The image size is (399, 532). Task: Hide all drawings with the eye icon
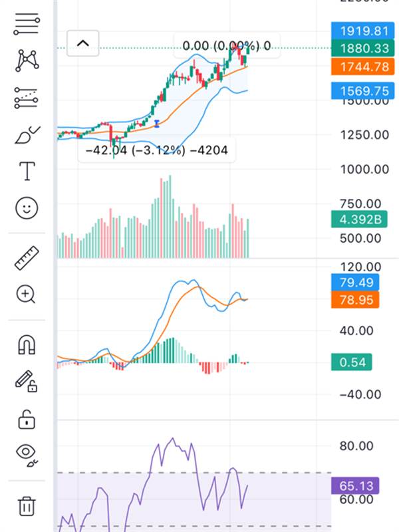pos(27,454)
